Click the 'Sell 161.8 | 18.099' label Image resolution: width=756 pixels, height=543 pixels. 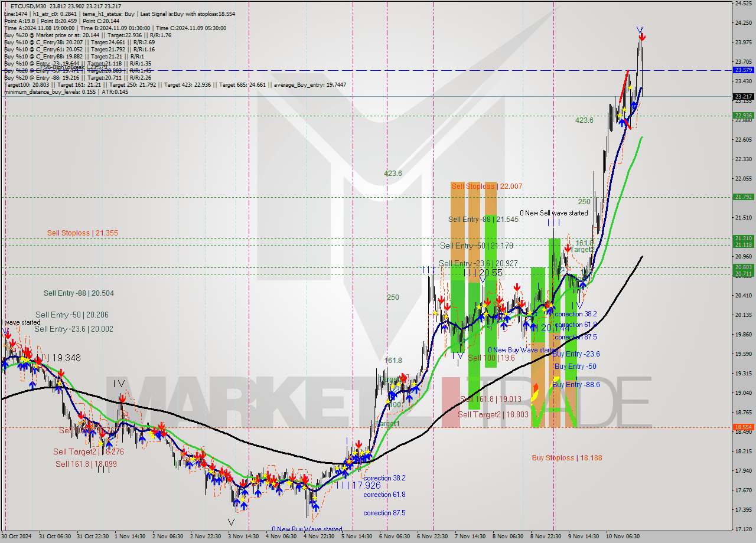[86, 465]
